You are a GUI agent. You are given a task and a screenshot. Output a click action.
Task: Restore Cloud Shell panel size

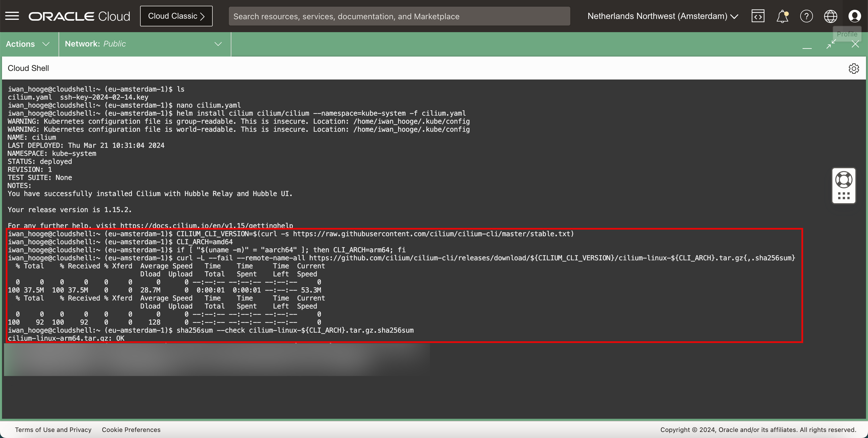pyautogui.click(x=831, y=44)
